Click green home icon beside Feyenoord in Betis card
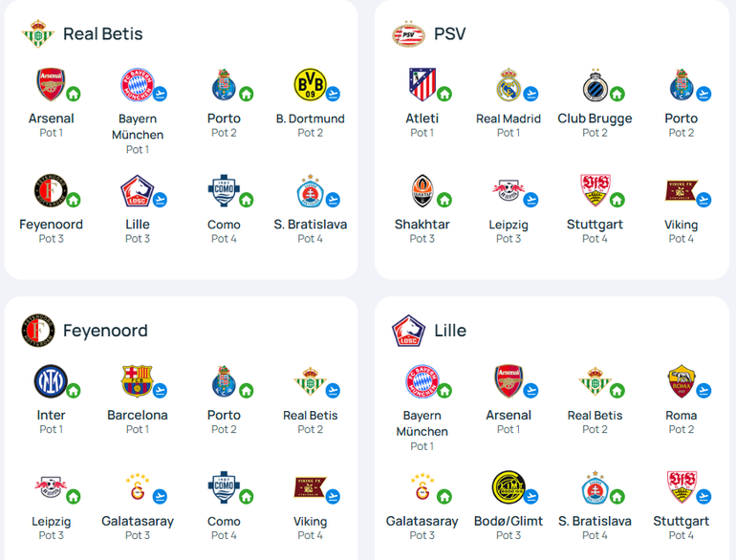Image resolution: width=736 pixels, height=560 pixels. tap(74, 200)
